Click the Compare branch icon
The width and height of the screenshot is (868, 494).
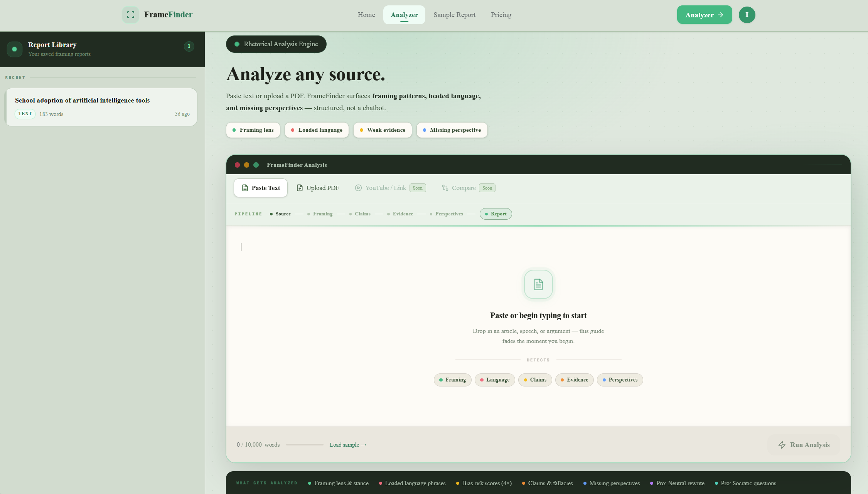[445, 188]
